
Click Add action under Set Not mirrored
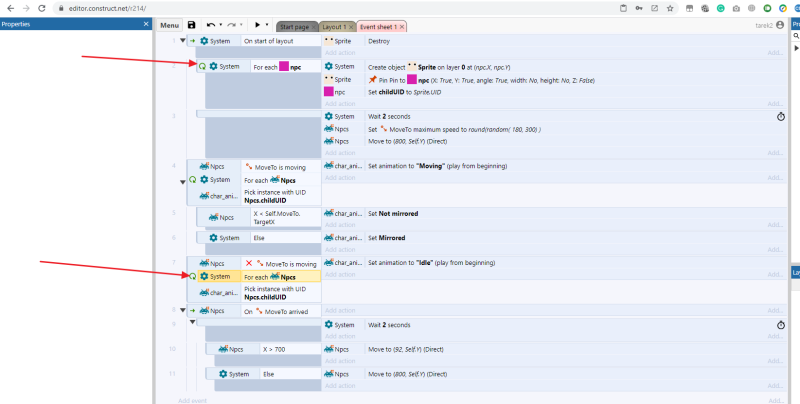click(x=340, y=225)
